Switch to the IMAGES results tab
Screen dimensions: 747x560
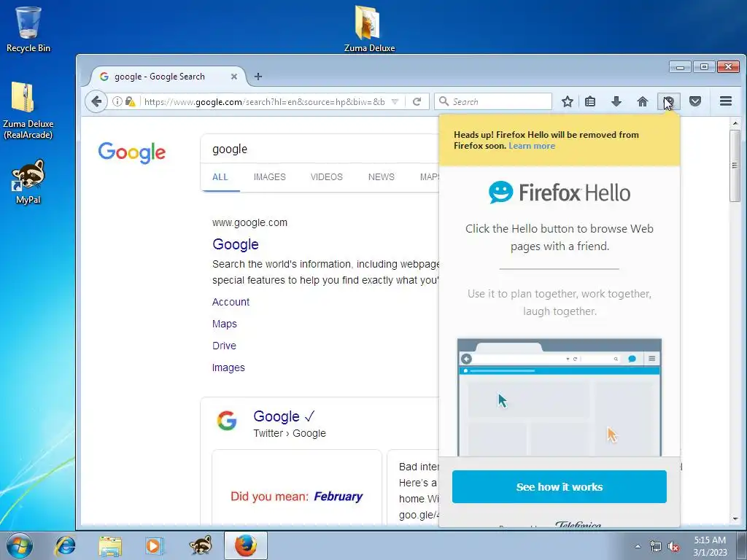[270, 177]
